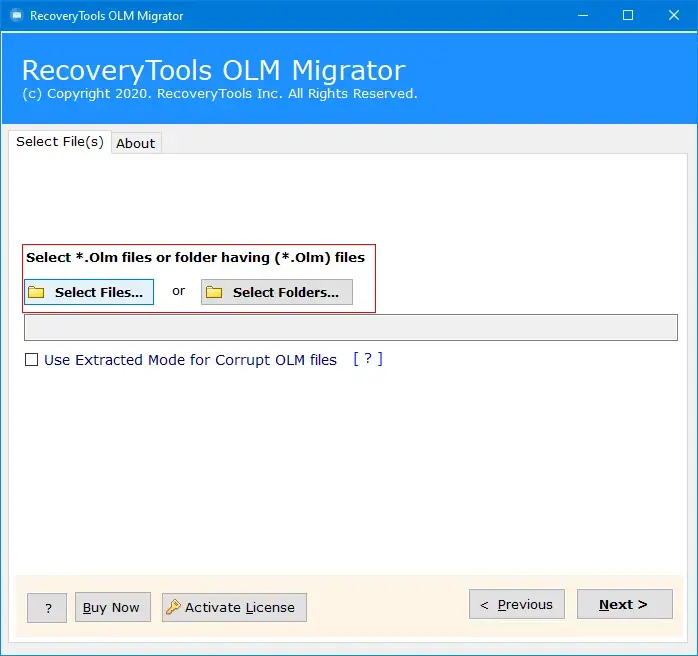This screenshot has width=698, height=656.
Task: Open the [ ? ] help link for Extracted Mode
Action: [x=368, y=359]
